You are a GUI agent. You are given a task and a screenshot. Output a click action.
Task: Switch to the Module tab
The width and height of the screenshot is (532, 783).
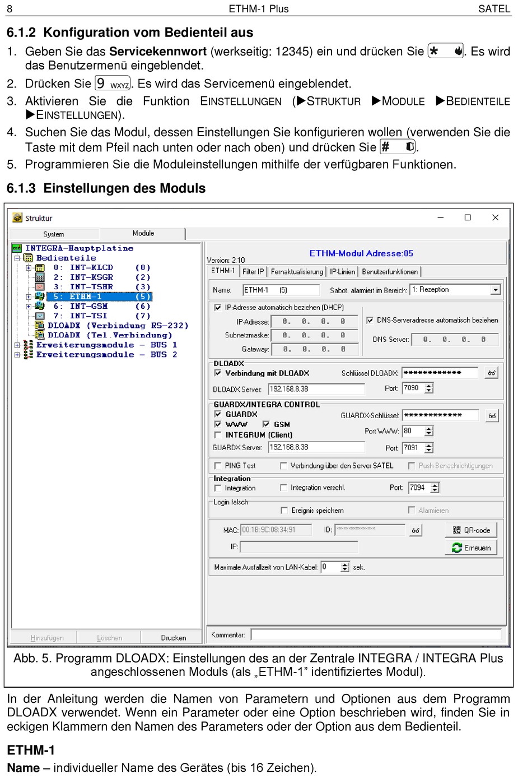pos(143,233)
